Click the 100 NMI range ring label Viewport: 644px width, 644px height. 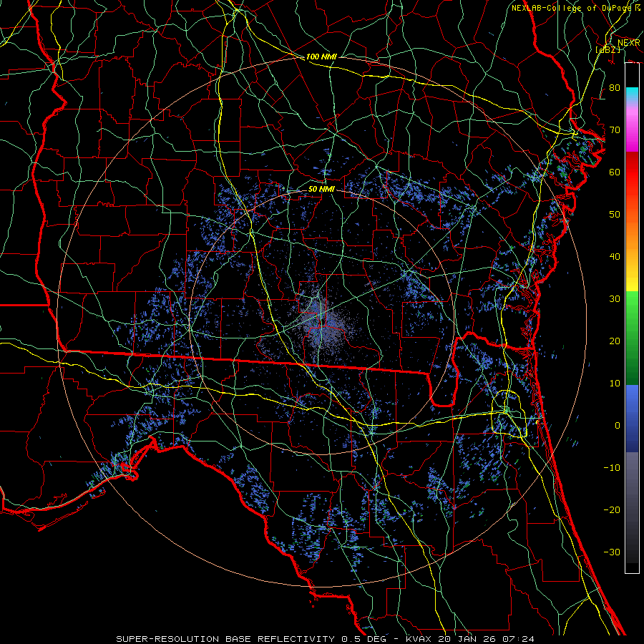(321, 57)
